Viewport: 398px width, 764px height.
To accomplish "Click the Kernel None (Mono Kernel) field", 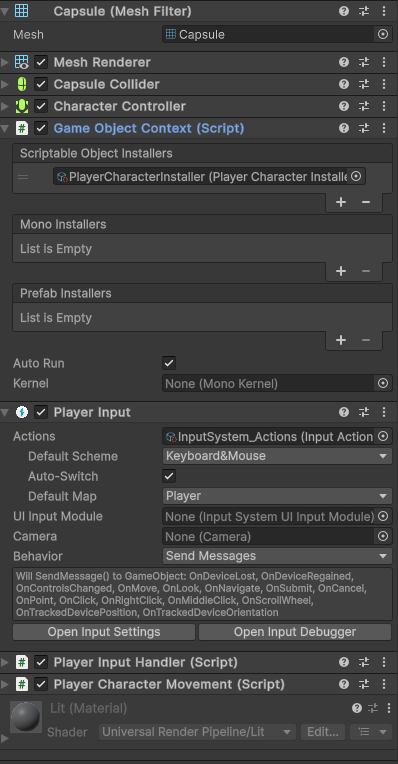I will 277,383.
